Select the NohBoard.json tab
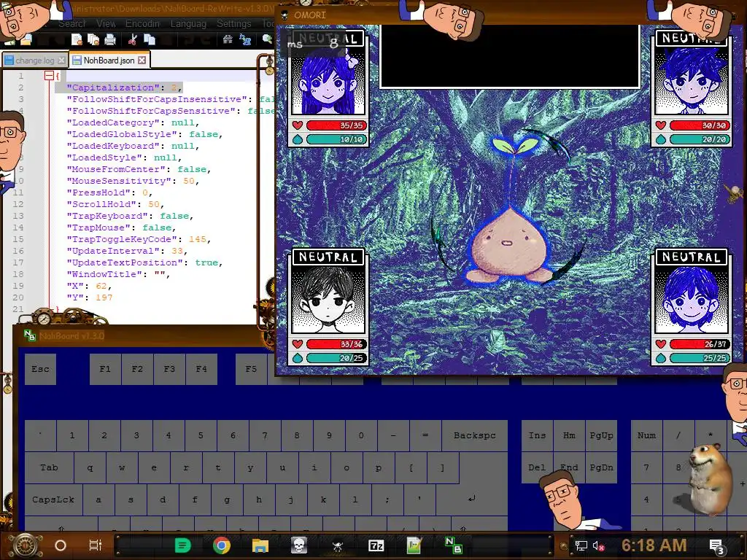Viewport: 747px width, 560px height. pos(109,61)
